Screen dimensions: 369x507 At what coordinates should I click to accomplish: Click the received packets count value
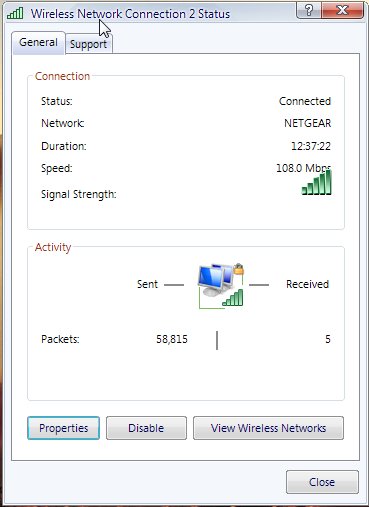[x=328, y=339]
